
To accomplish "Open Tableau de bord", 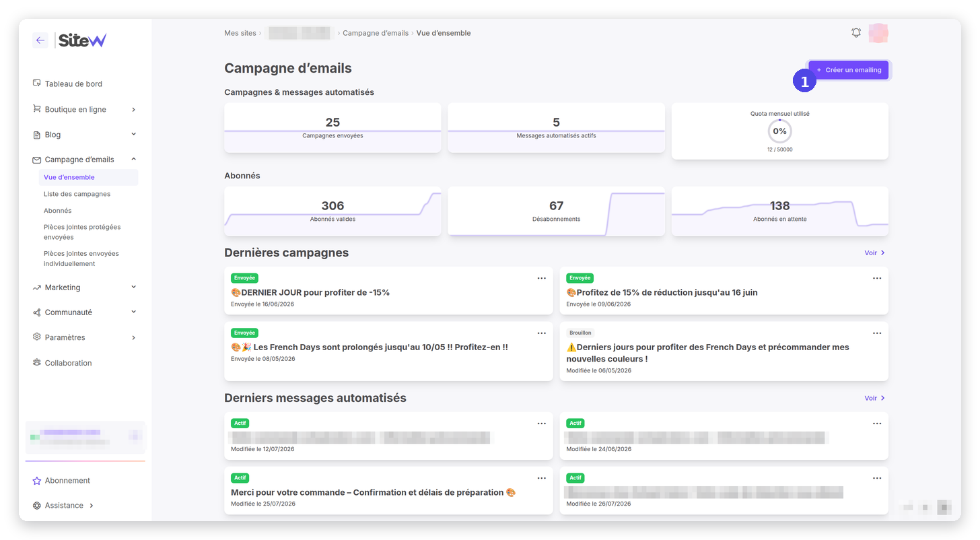I will pos(73,83).
